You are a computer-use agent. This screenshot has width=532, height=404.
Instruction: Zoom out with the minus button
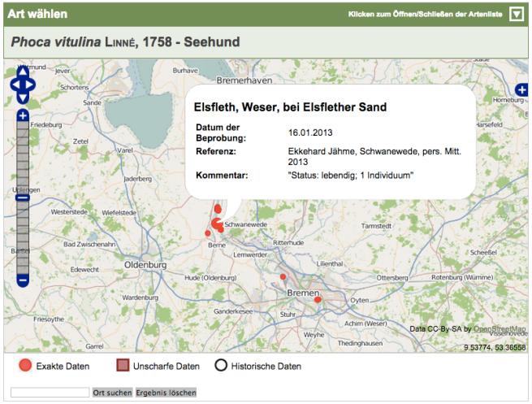tap(23, 280)
